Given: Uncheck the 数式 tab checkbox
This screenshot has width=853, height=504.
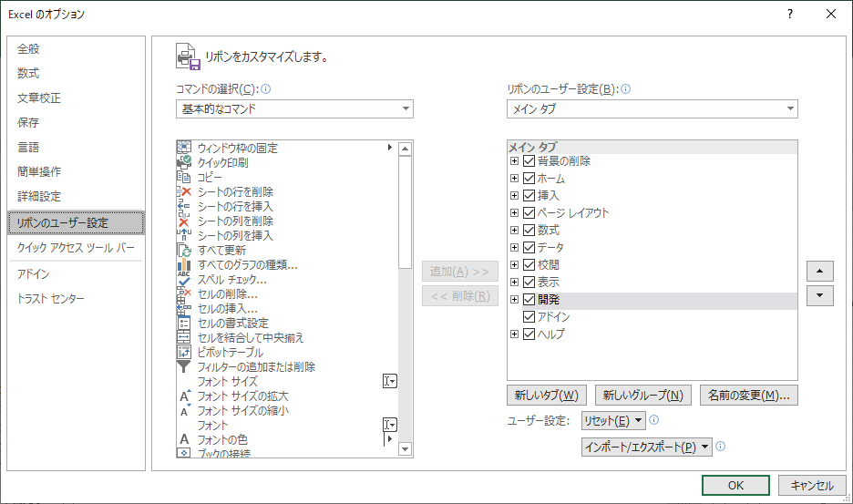Looking at the screenshot, I should point(529,231).
